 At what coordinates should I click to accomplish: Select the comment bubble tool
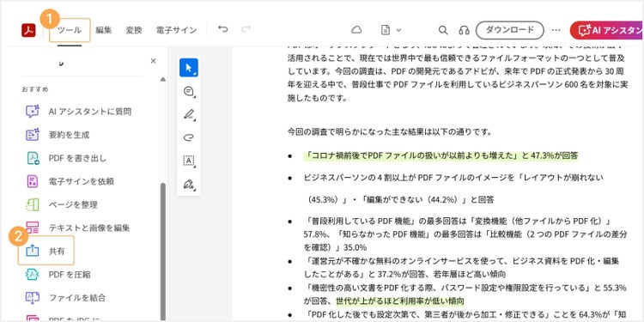tap(189, 91)
